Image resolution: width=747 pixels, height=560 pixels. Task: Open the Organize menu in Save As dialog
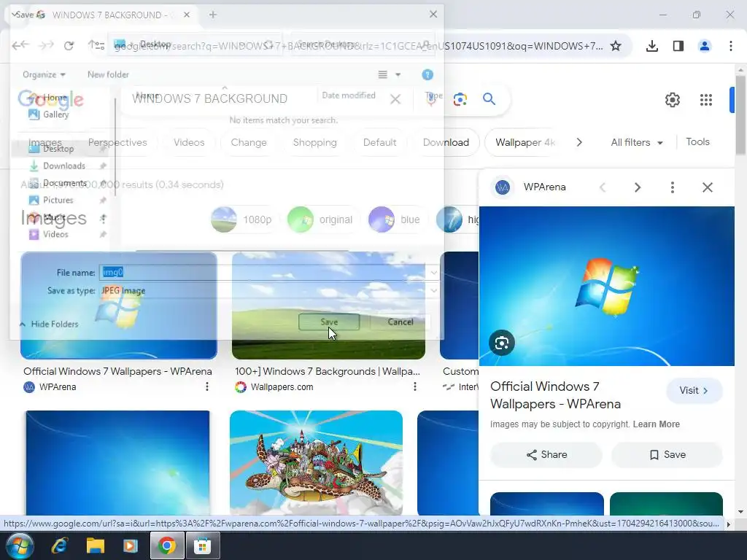[x=44, y=75]
